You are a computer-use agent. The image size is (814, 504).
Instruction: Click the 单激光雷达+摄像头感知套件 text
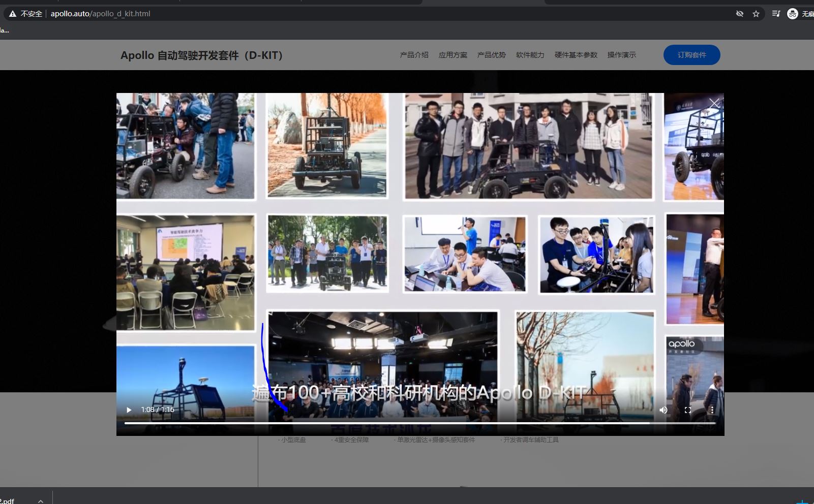tap(434, 439)
